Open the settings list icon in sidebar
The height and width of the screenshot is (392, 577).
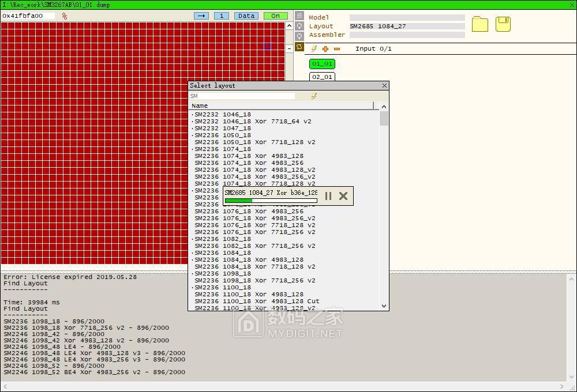(299, 16)
